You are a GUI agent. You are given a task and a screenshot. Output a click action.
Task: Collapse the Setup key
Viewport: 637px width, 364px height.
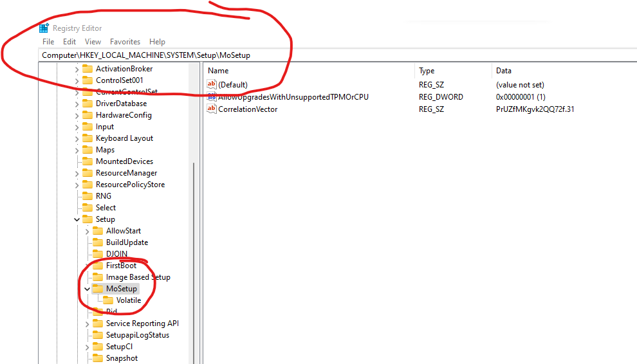coord(77,219)
